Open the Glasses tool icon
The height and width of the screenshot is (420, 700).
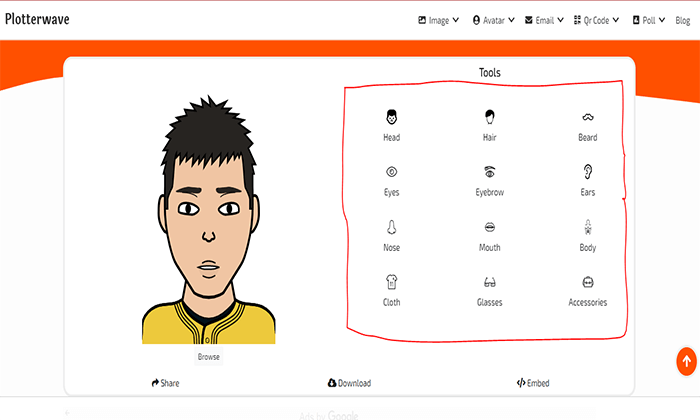tap(490, 282)
